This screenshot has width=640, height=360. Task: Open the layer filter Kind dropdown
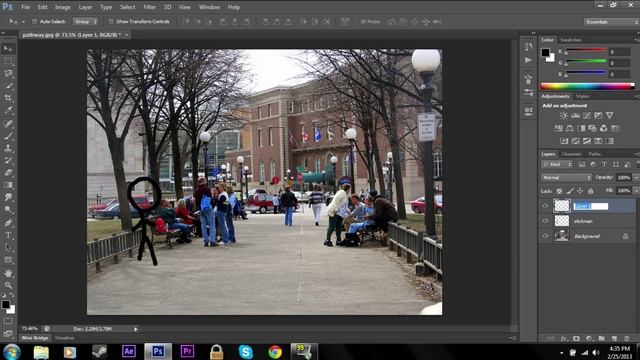[557, 164]
